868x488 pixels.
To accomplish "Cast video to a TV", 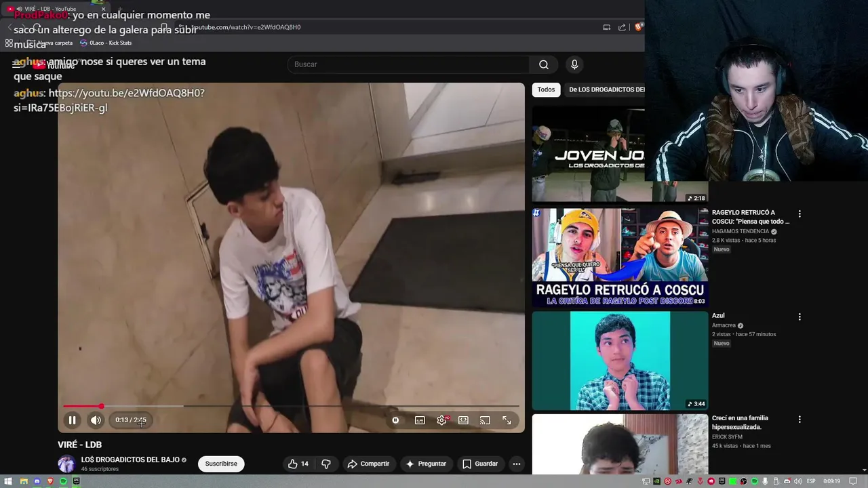I will tap(485, 420).
